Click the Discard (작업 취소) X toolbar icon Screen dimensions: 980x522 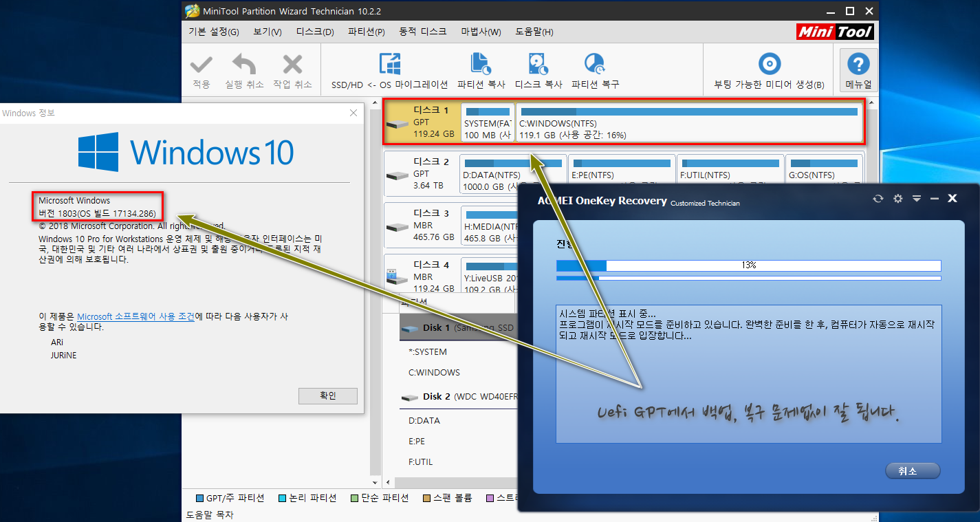(292, 65)
